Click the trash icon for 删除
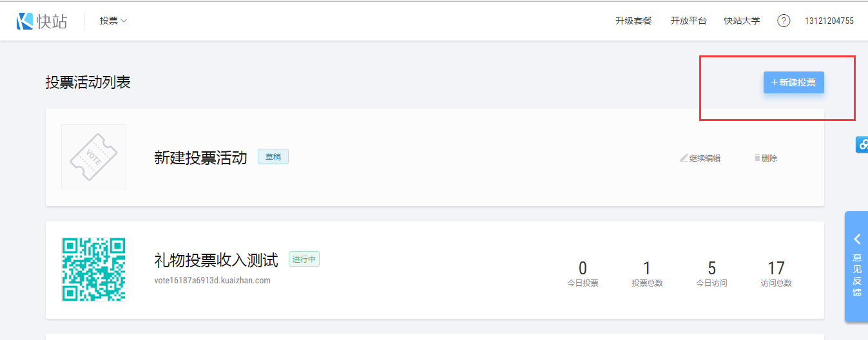 pyautogui.click(x=757, y=158)
